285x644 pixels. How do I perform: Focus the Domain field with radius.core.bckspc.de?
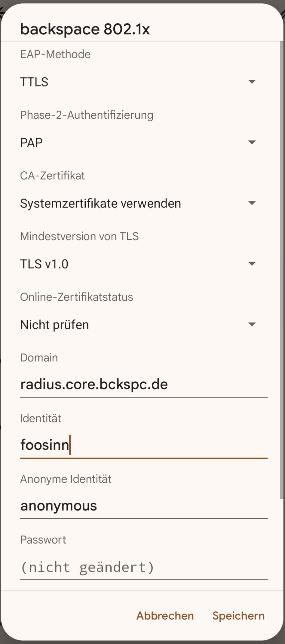[144, 385]
